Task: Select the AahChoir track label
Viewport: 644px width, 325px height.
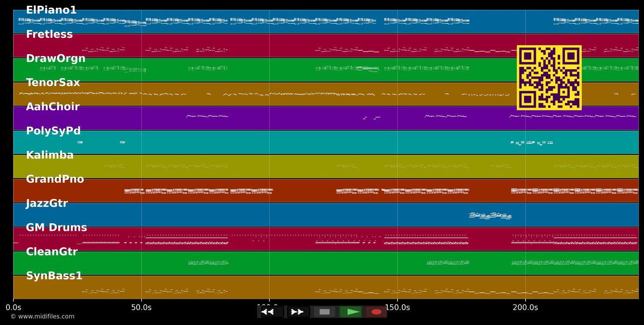Action: click(x=53, y=107)
